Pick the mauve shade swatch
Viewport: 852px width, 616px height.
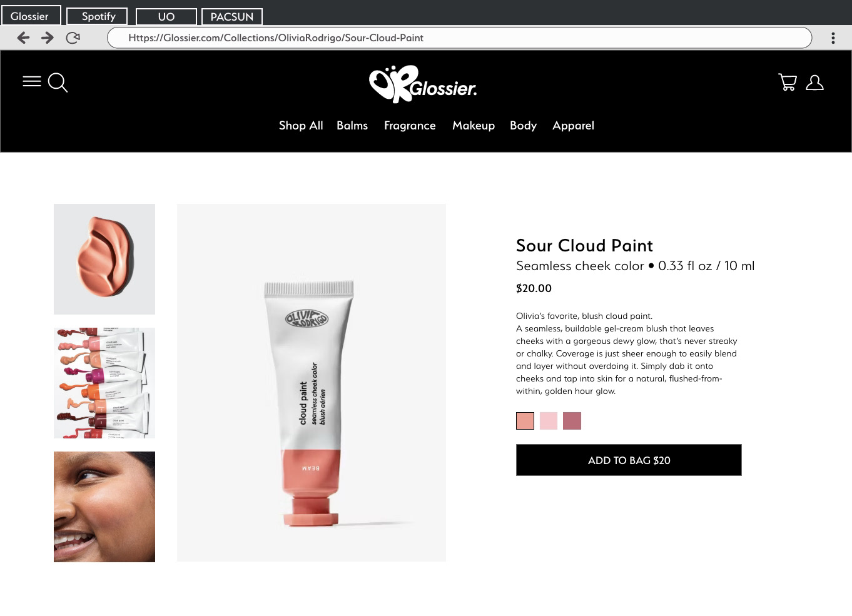[x=572, y=421]
